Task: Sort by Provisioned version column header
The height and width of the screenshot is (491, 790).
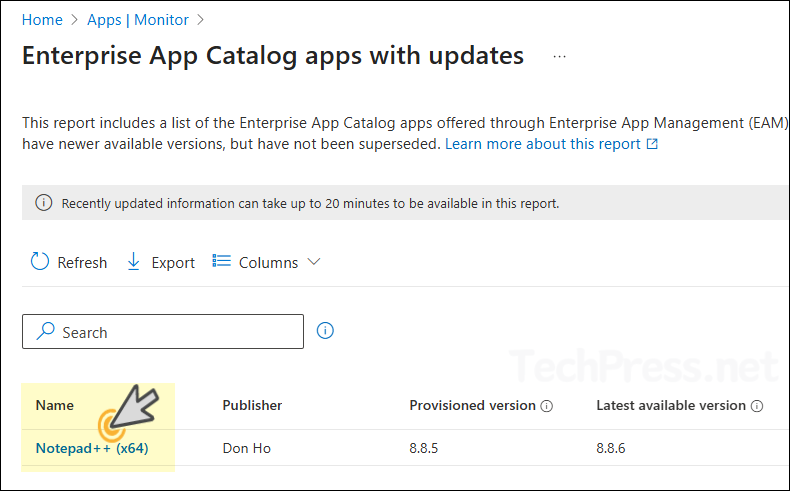Action: pos(472,405)
